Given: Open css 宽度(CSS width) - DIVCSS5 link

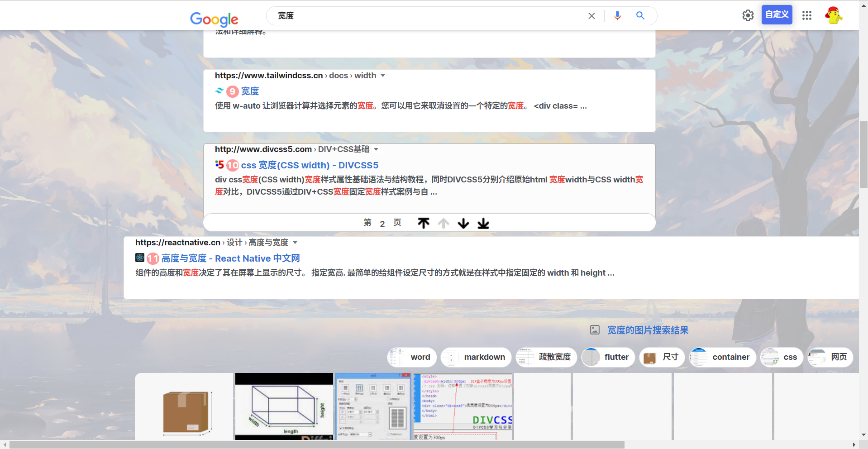Looking at the screenshot, I should tap(310, 165).
